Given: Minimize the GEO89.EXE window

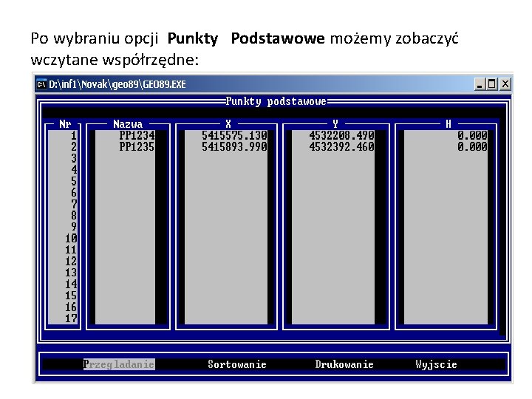Looking at the screenshot, I should point(480,83).
